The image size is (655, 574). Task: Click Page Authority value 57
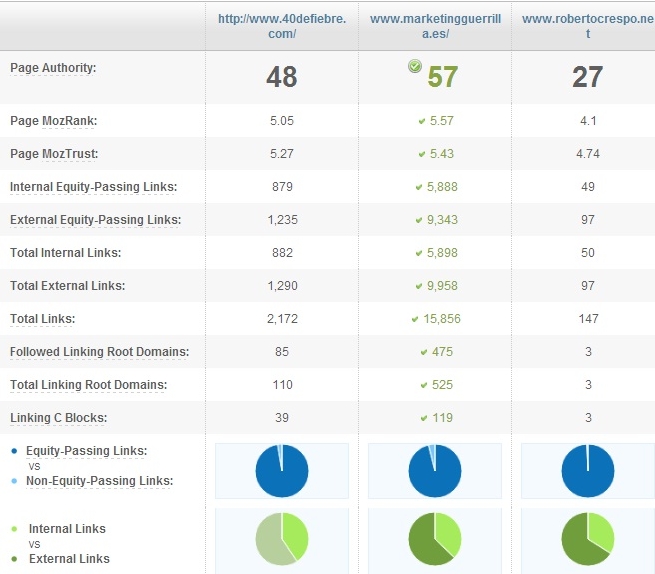coord(443,77)
